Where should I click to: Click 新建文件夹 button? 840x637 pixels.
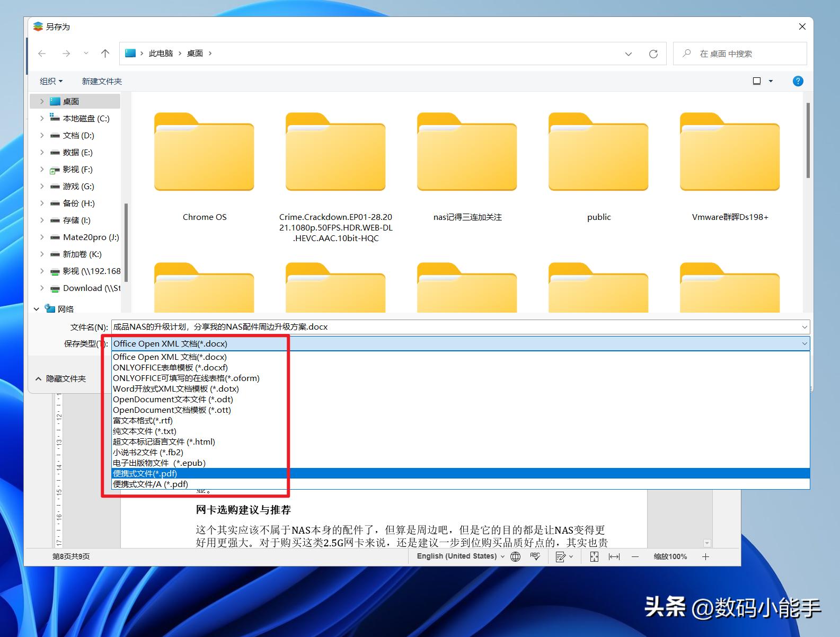[102, 81]
